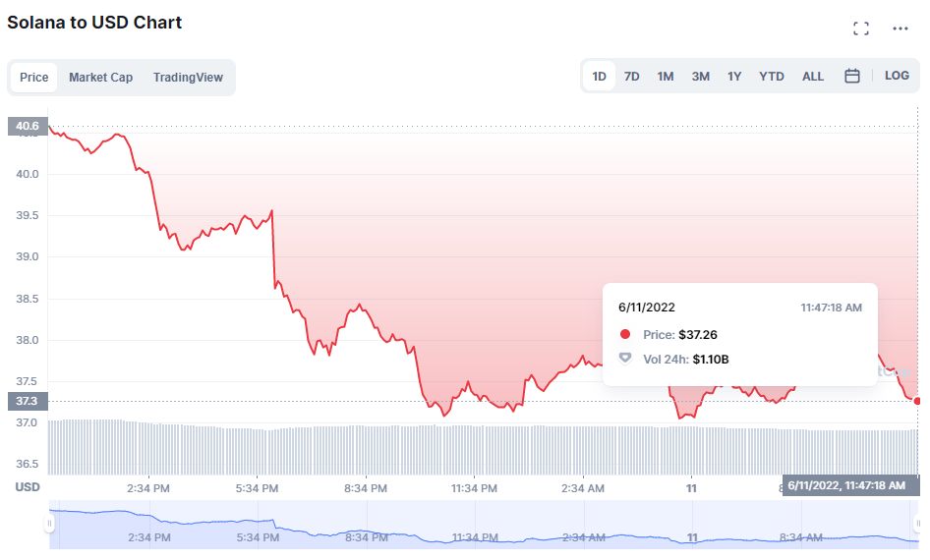Click the 6/11/2022 date in tooltip
This screenshot has width=930, height=560.
point(647,307)
